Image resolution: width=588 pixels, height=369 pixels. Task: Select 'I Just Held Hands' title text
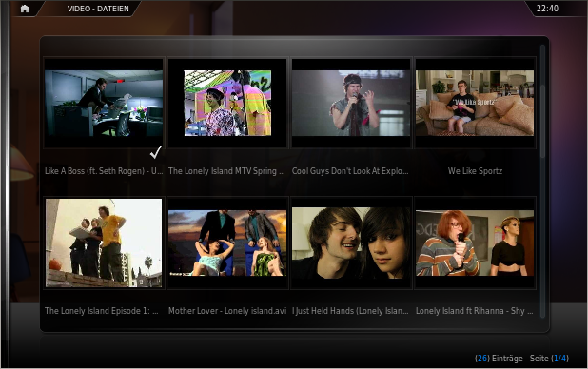pyautogui.click(x=350, y=311)
